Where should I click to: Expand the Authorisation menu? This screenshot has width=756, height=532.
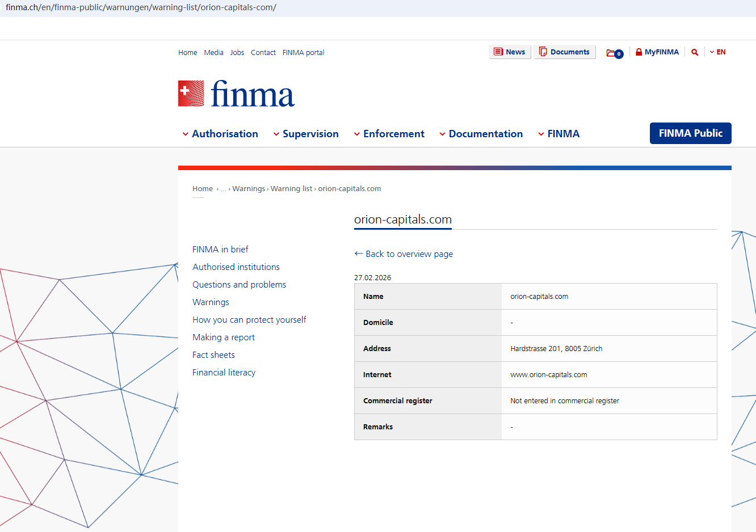pos(220,134)
